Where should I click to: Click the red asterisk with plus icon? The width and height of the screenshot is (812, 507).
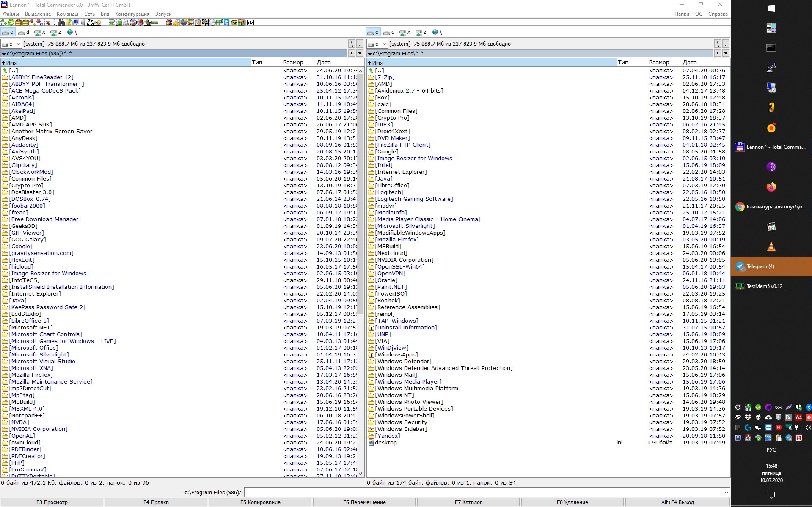33,22
